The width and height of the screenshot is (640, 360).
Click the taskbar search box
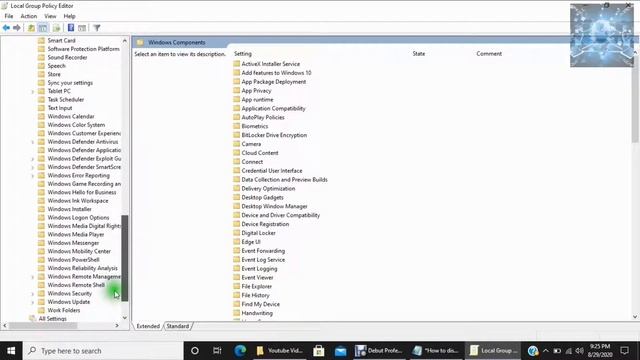point(103,351)
